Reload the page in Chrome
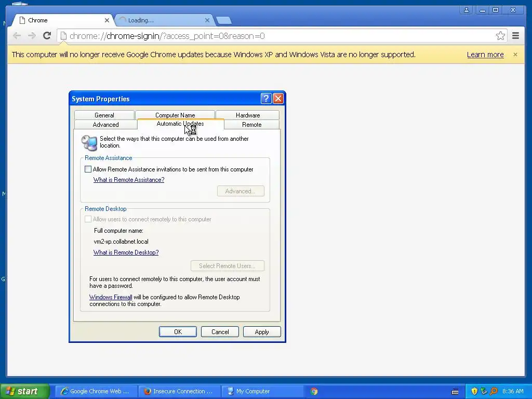532x399 pixels. [x=47, y=36]
